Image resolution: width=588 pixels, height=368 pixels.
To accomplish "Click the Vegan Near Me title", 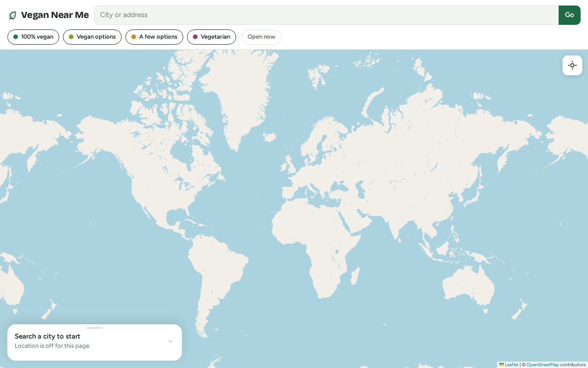I will pos(55,15).
